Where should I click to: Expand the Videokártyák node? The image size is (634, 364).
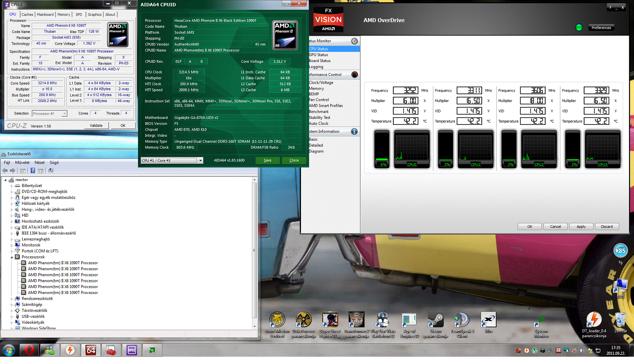[x=12, y=323]
